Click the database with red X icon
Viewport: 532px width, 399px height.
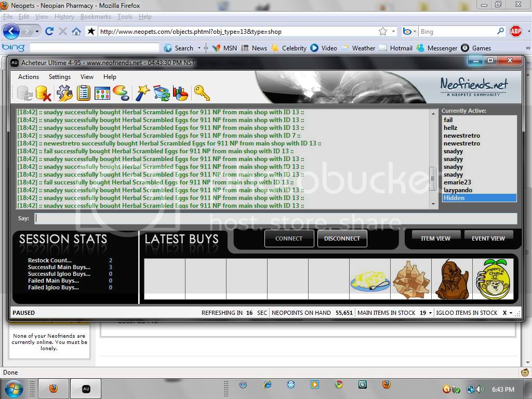point(43,94)
